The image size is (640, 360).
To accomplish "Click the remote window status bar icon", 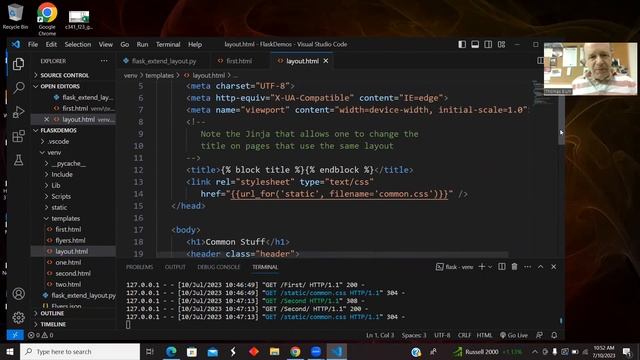I will 15,335.
